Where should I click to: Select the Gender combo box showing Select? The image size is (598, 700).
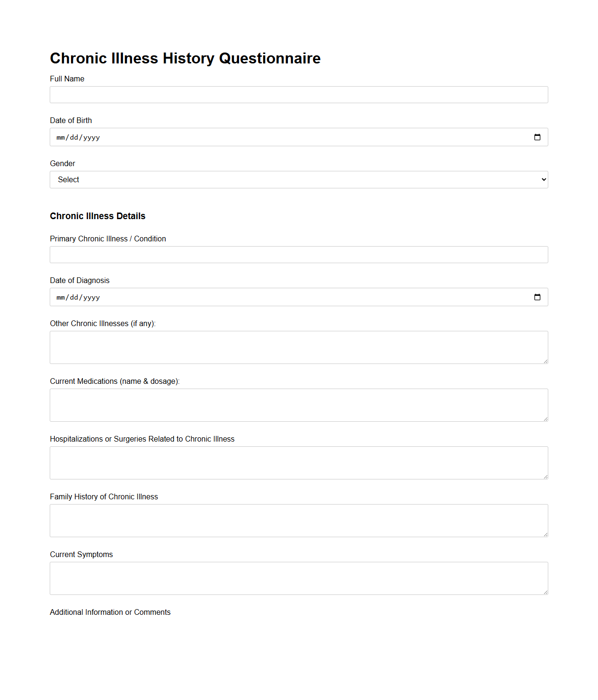[x=299, y=179]
